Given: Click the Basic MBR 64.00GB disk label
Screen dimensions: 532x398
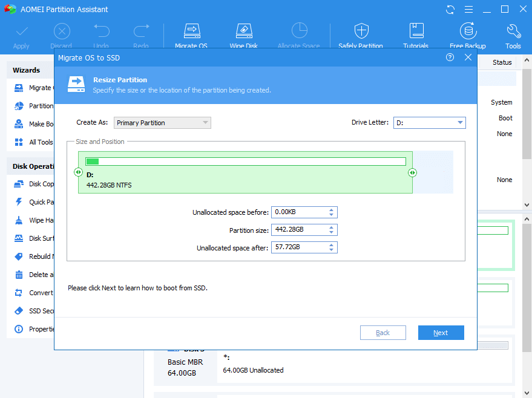Looking at the screenshot, I should pos(185,368).
